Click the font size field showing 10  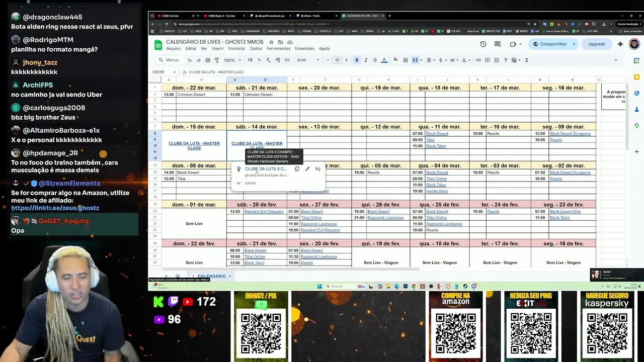coord(337,60)
